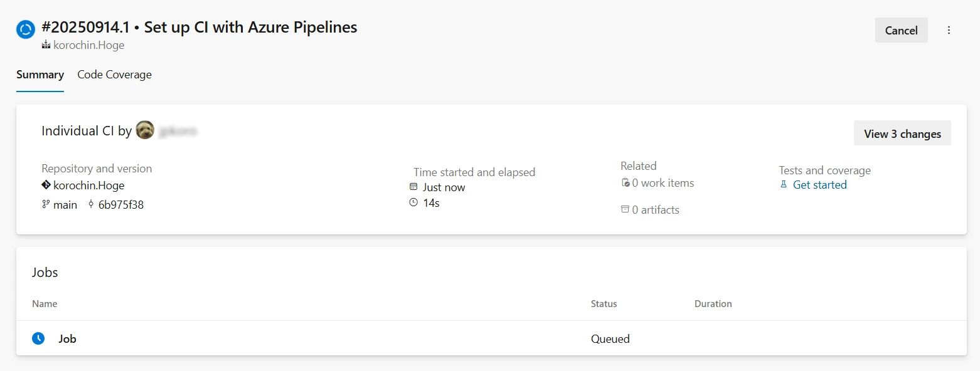Click the running pipeline status icon

pos(26,29)
